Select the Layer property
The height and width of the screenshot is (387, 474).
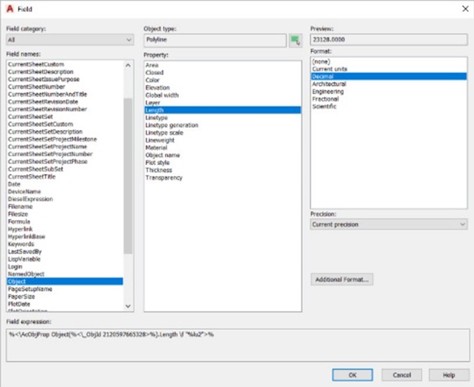click(x=223, y=102)
